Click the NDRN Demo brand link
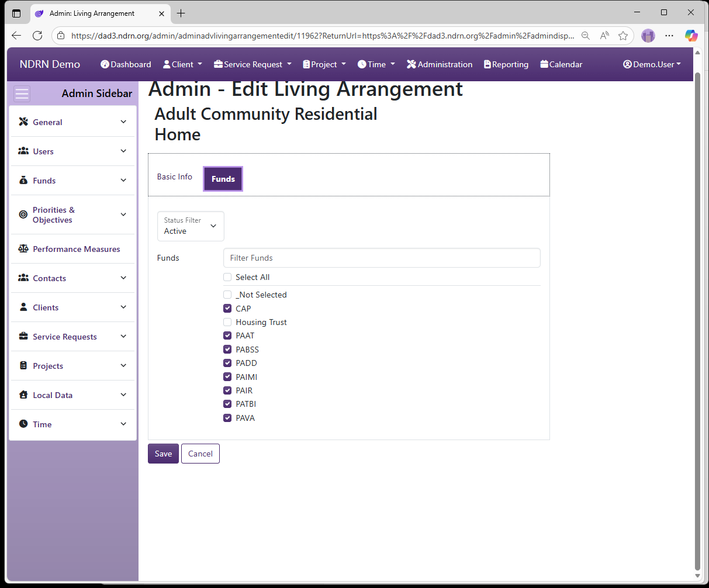The width and height of the screenshot is (709, 588). point(50,64)
